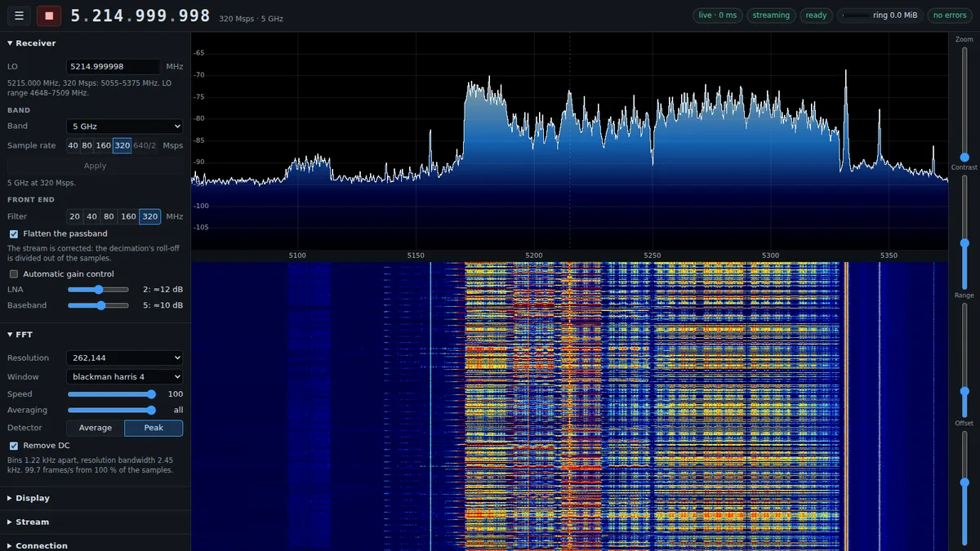
Task: Click the 320 Msps · 5 GHz header text
Action: tap(251, 18)
